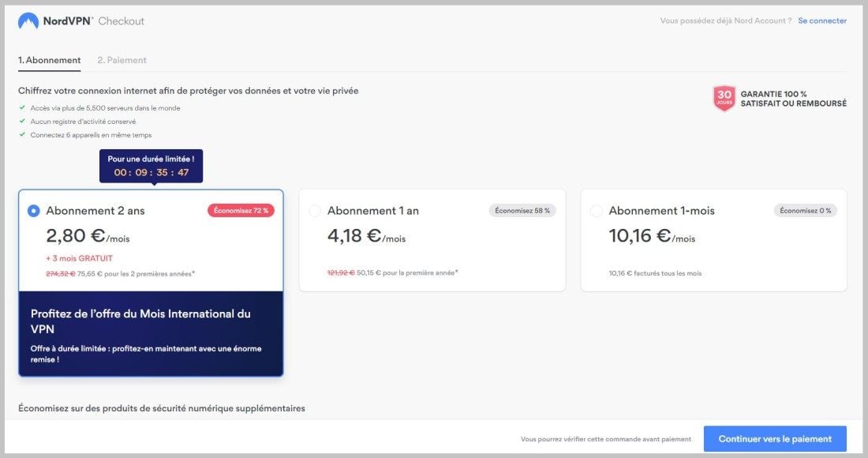
Task: Click 'Vous pourrez vérifier cette commande' note
Action: tap(605, 439)
